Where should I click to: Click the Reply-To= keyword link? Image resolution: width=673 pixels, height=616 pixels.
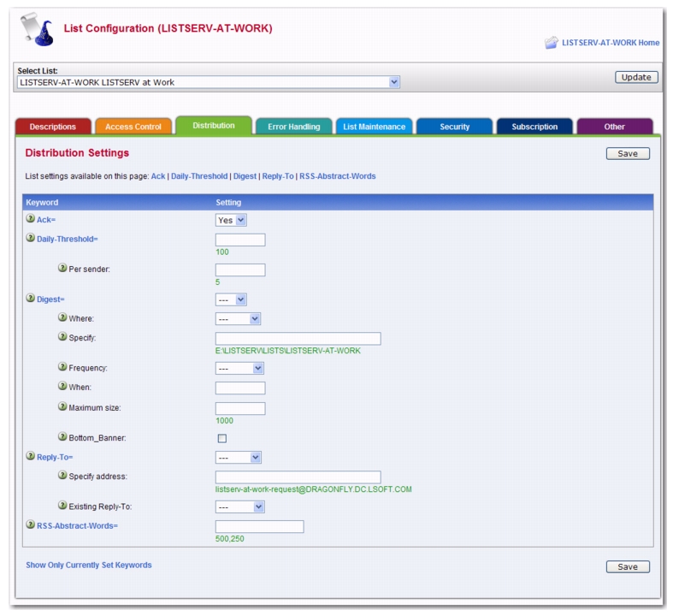click(55, 457)
